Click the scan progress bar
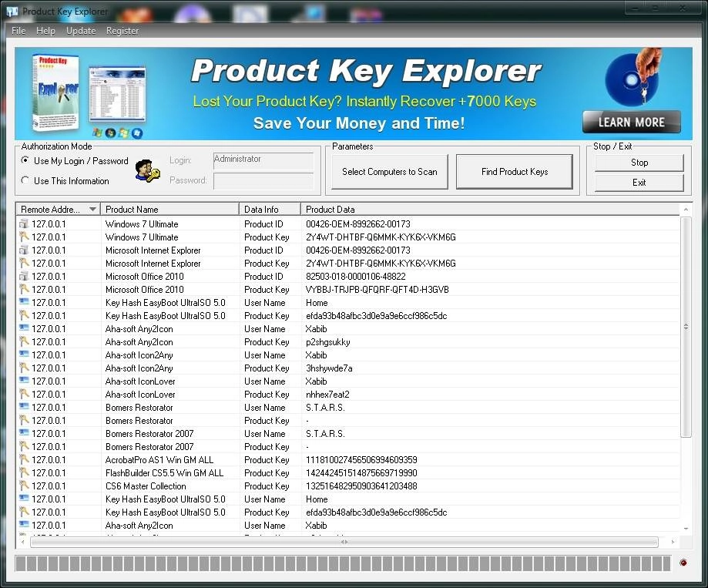Viewport: 708px width, 588px height. [343, 563]
